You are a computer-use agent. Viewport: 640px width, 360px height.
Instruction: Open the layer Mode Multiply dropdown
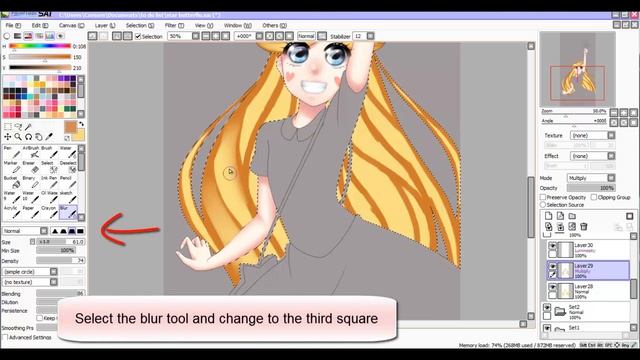point(591,178)
